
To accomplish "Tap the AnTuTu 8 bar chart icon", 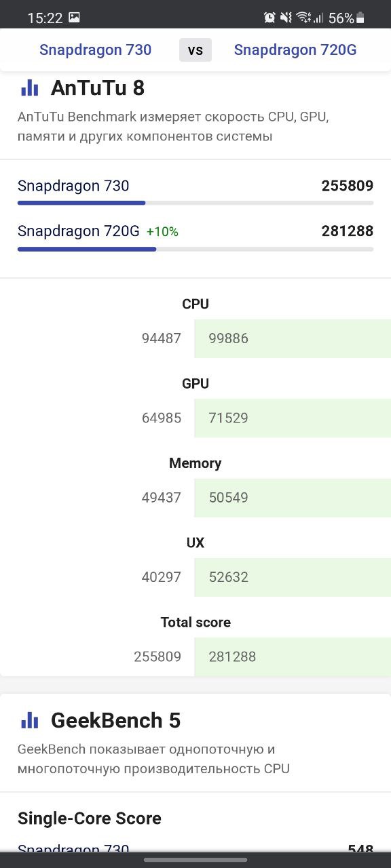I will (x=29, y=88).
